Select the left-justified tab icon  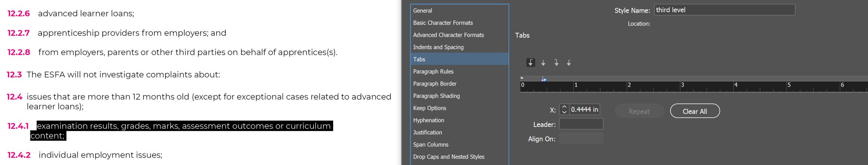pos(530,63)
